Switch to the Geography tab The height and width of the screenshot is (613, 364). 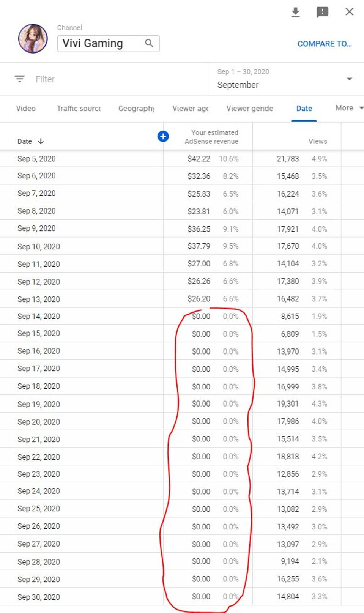tap(137, 109)
